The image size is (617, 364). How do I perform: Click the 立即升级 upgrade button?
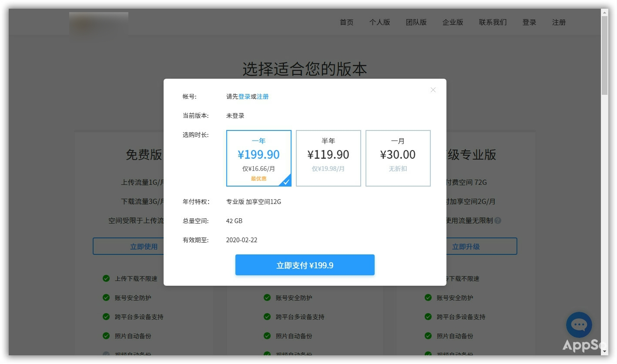click(482, 246)
